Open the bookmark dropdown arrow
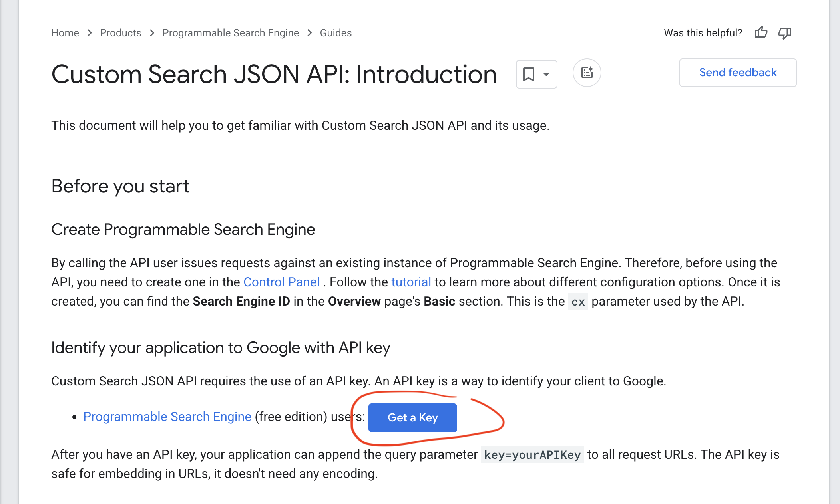Screen dimensions: 840x504 point(546,74)
